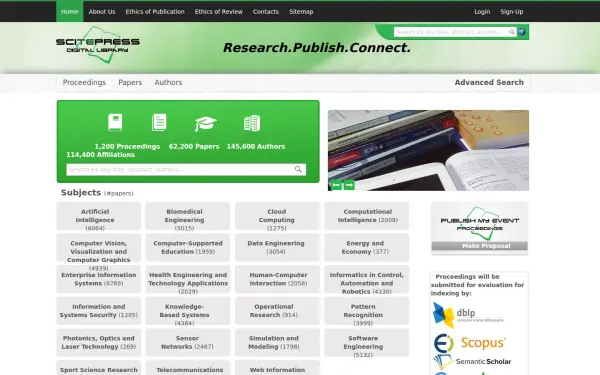
Task: Select the Cloud Computing subject
Action: 277,216
